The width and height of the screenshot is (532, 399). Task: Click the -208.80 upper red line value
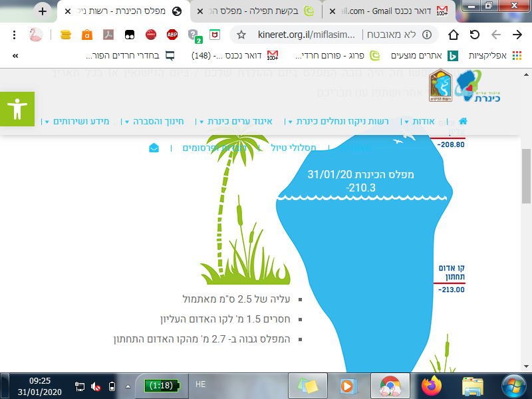tap(451, 144)
